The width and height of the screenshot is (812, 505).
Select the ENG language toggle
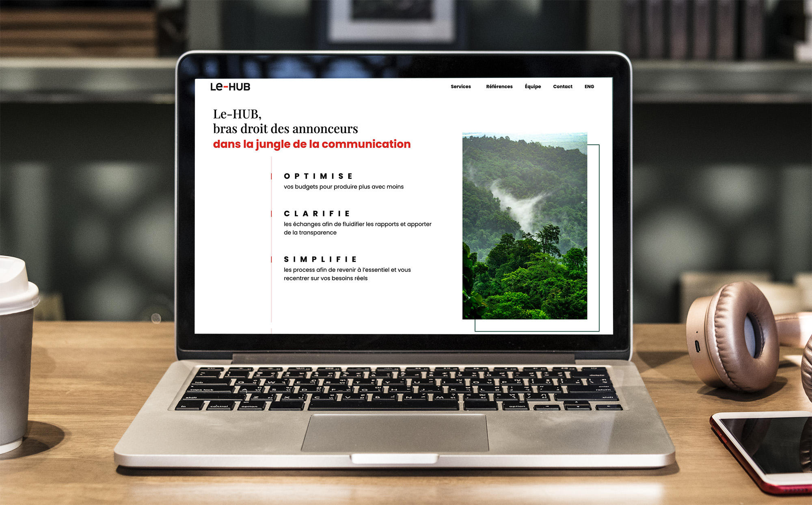pos(588,86)
